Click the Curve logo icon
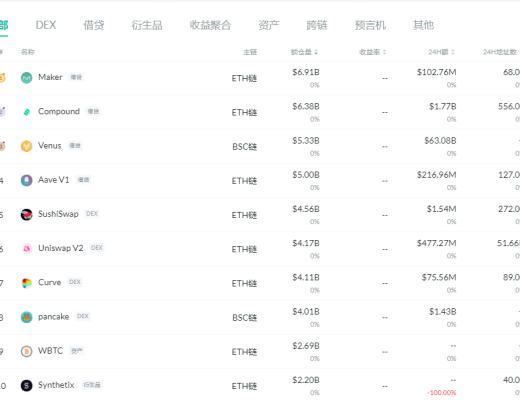 tap(27, 283)
